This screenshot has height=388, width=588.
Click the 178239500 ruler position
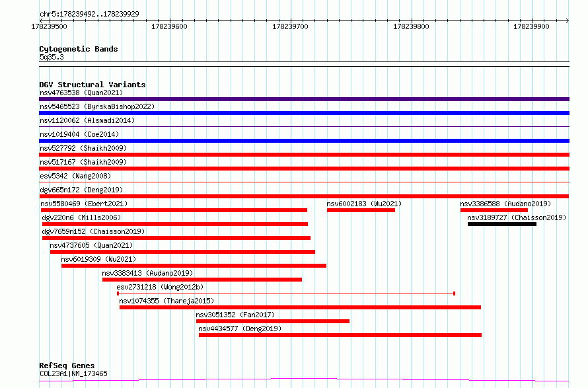coord(49,26)
